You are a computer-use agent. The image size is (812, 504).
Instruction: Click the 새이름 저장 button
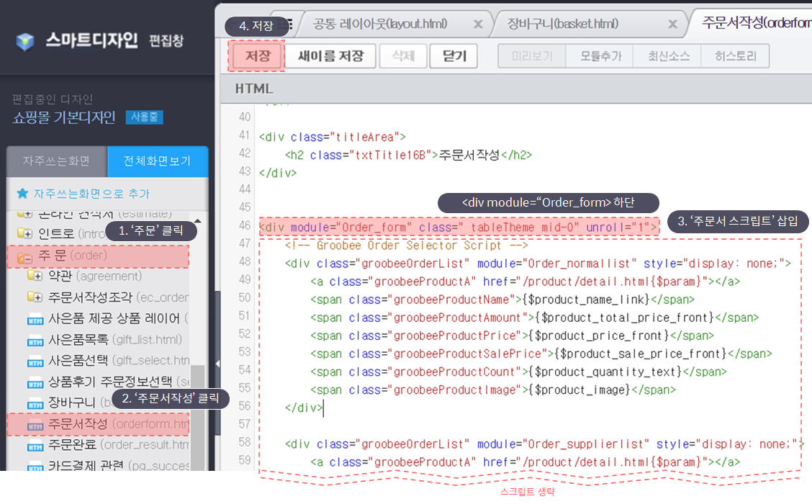(x=331, y=56)
